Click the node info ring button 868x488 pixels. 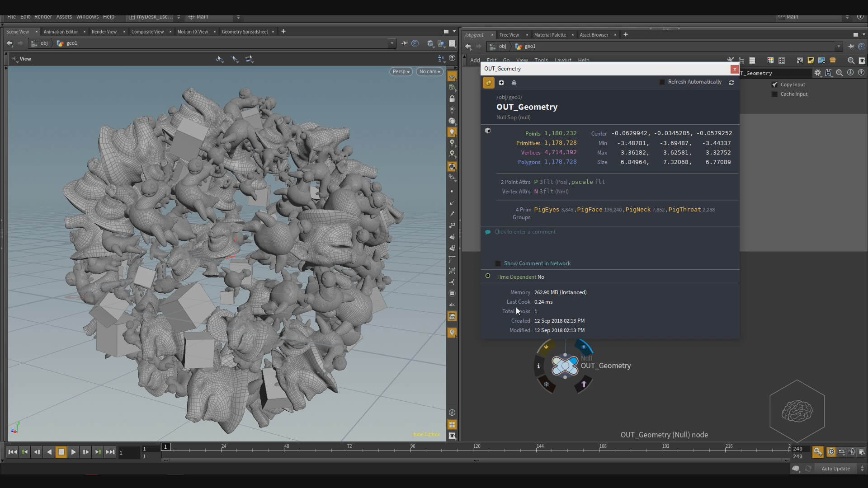[x=538, y=366]
